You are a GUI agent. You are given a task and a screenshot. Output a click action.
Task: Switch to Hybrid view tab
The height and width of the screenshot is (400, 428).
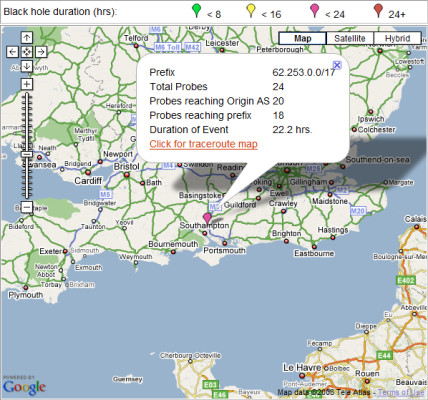[x=397, y=38]
